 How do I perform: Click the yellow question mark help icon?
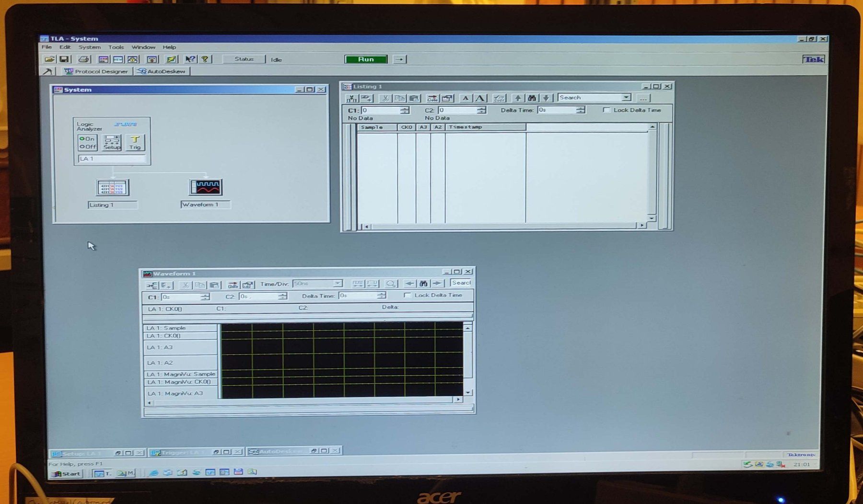(205, 59)
